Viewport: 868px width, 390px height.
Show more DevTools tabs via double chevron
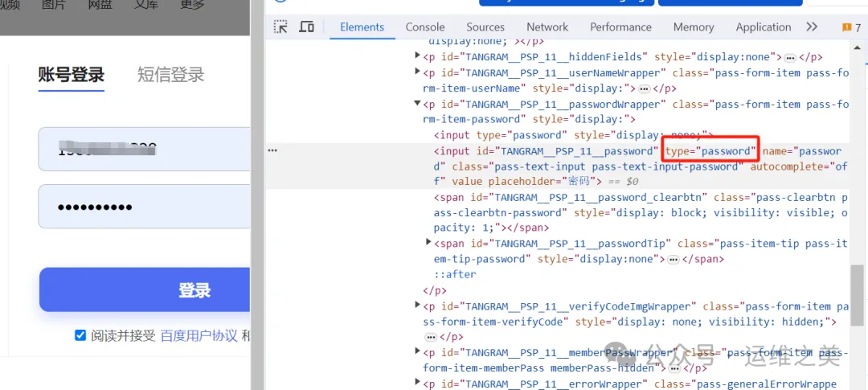point(812,27)
